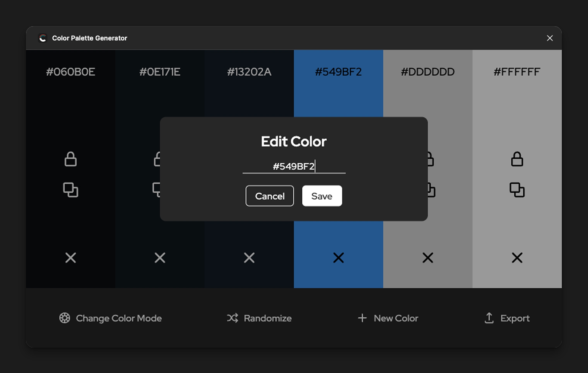Viewport: 588px width, 373px height.
Task: Copy the #060B0E hex code
Action: [x=71, y=190]
